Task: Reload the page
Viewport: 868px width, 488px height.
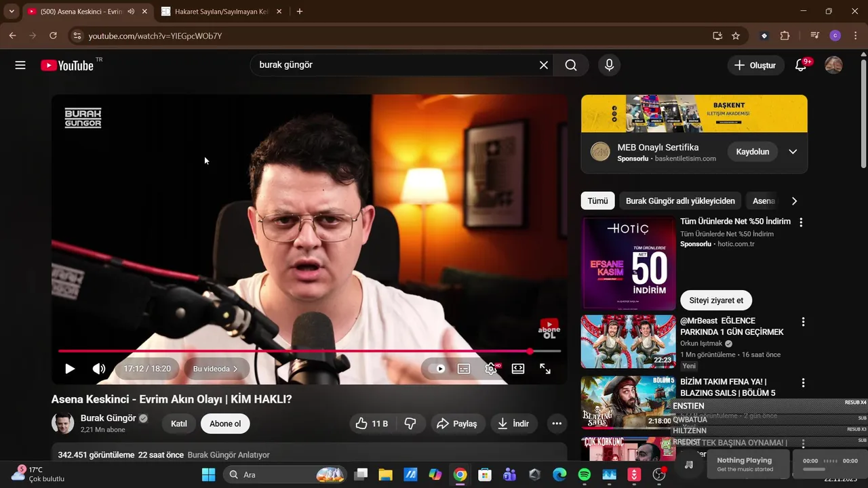Action: point(53,35)
